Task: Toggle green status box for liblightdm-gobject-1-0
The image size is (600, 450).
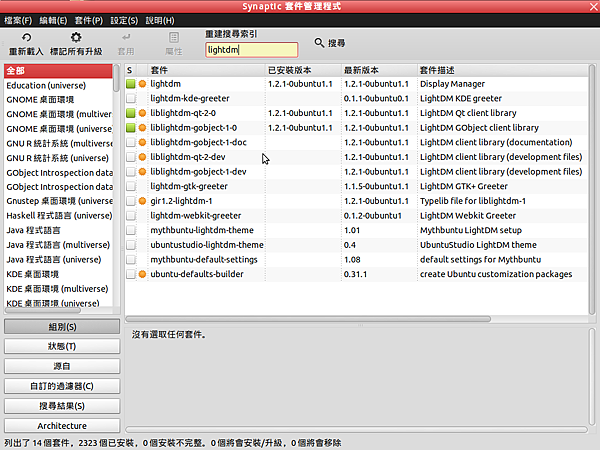Action: pos(131,128)
